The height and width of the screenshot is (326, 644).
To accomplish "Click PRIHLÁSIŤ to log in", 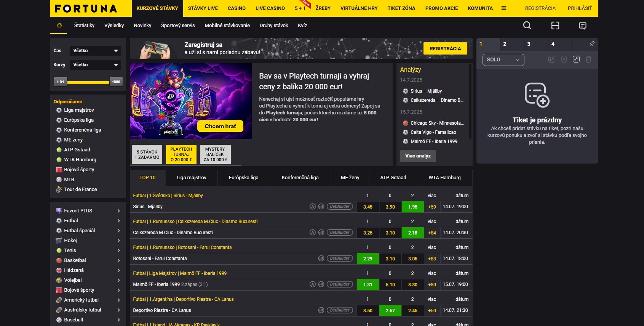I will [x=580, y=8].
